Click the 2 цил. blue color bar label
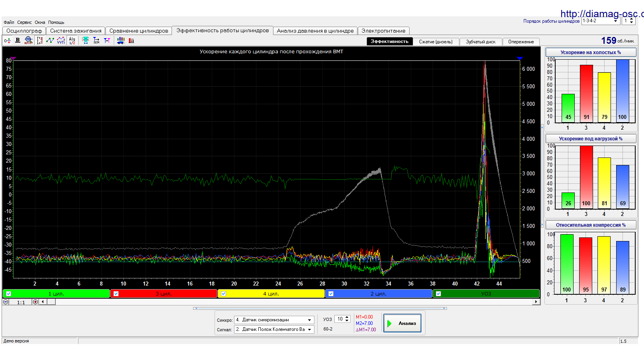Screen dimensions: 644x346 point(379,294)
